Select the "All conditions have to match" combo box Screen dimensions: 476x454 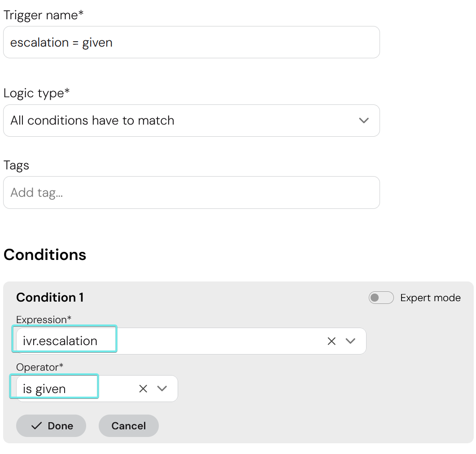(x=179, y=121)
